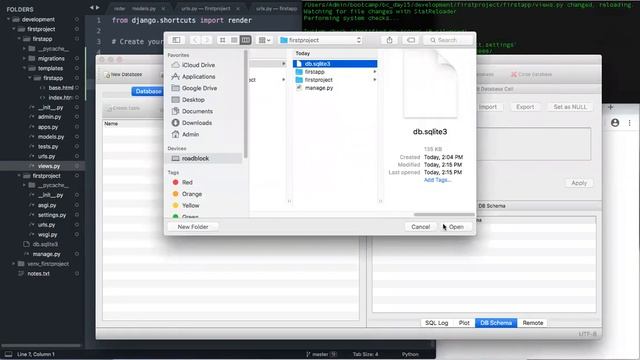
Task: Toggle the file dialog sidebar icon
Action: click(176, 40)
